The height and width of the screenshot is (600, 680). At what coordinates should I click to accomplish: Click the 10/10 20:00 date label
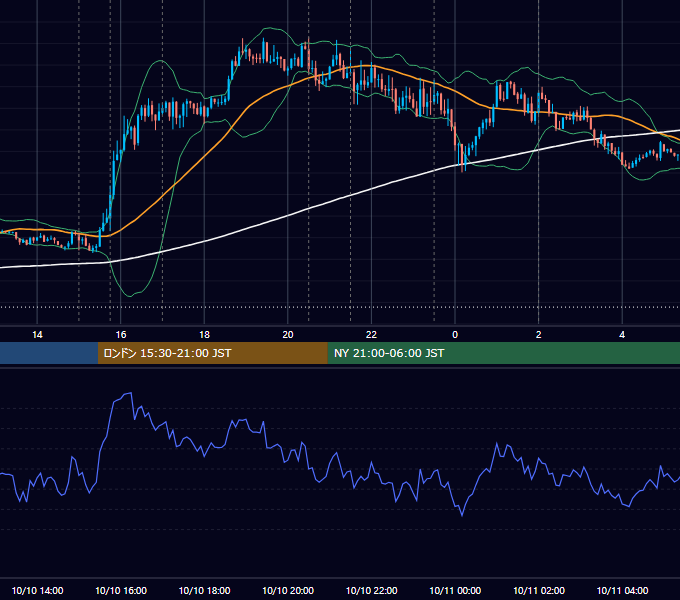(x=288, y=590)
